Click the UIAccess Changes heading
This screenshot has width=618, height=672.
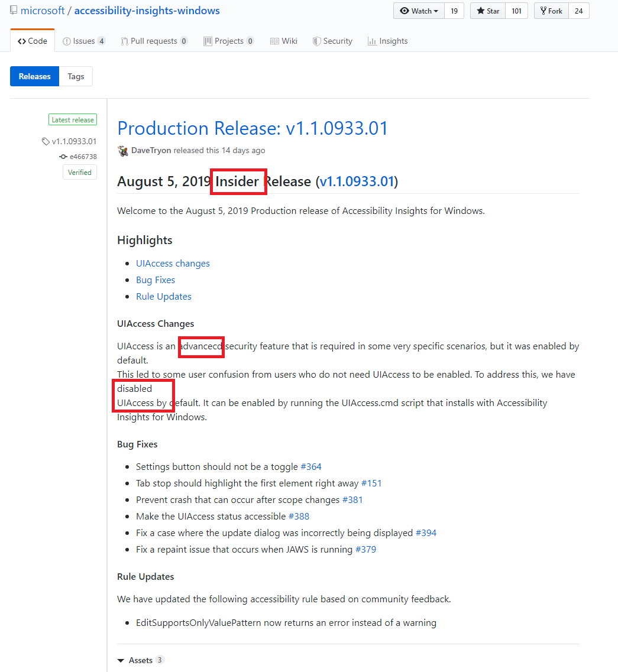tap(156, 323)
